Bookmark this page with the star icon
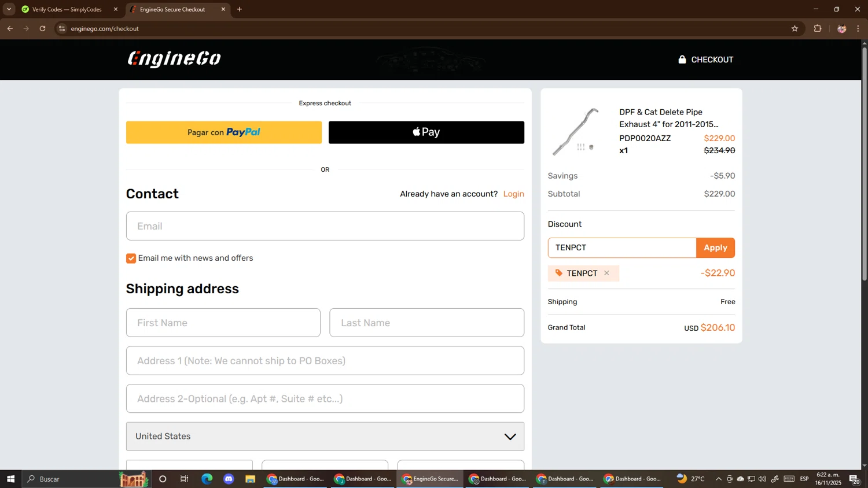This screenshot has width=868, height=488. [795, 28]
